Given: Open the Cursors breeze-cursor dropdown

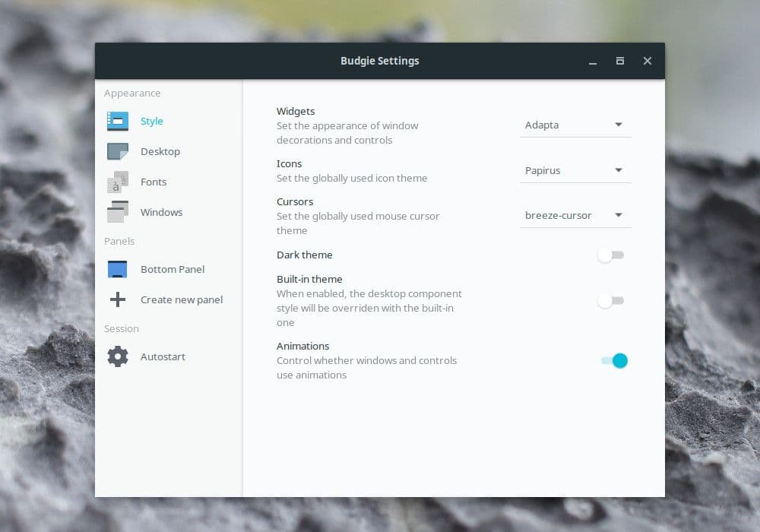Looking at the screenshot, I should click(x=575, y=216).
